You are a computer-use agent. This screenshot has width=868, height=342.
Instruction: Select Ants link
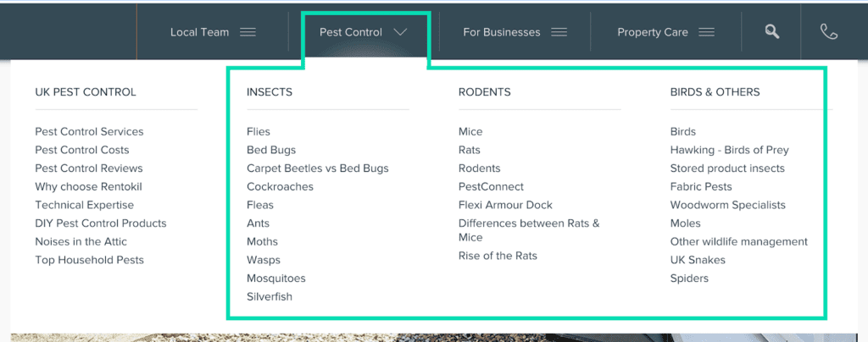tap(258, 223)
